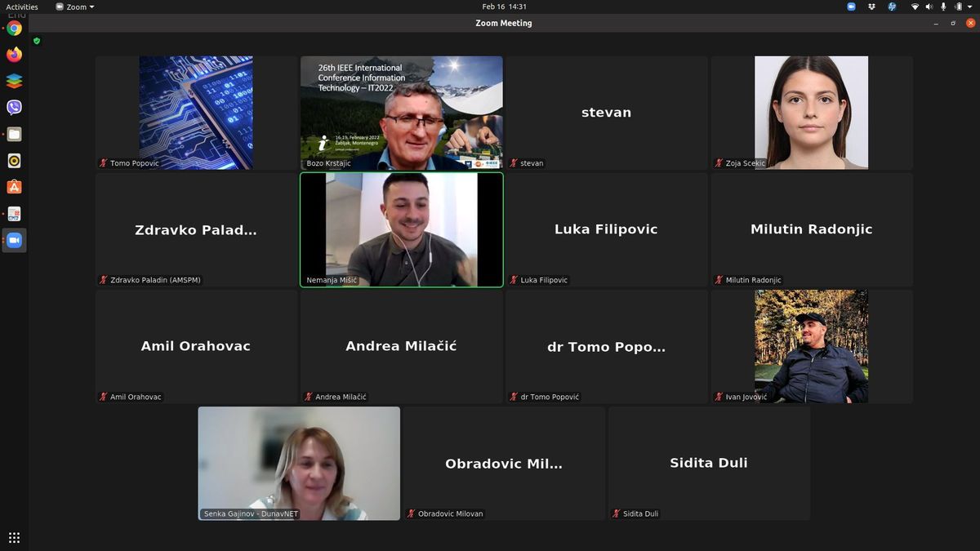Open Google Chrome from the dock
Viewport: 980px width, 551px height.
pyautogui.click(x=14, y=29)
